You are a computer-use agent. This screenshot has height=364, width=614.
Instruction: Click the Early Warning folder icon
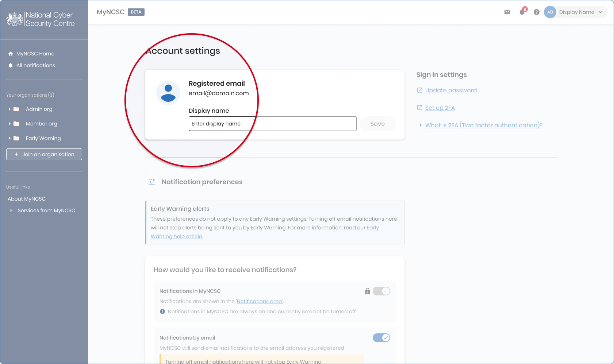[x=16, y=138]
